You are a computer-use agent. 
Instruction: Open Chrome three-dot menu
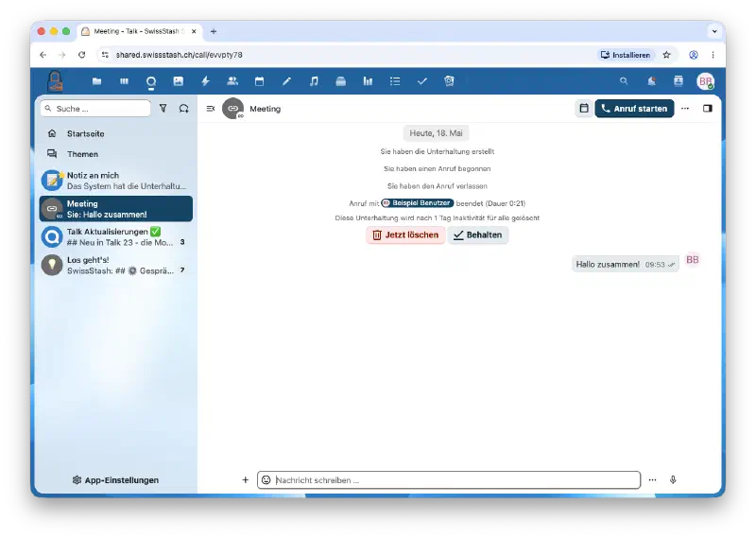(x=713, y=55)
